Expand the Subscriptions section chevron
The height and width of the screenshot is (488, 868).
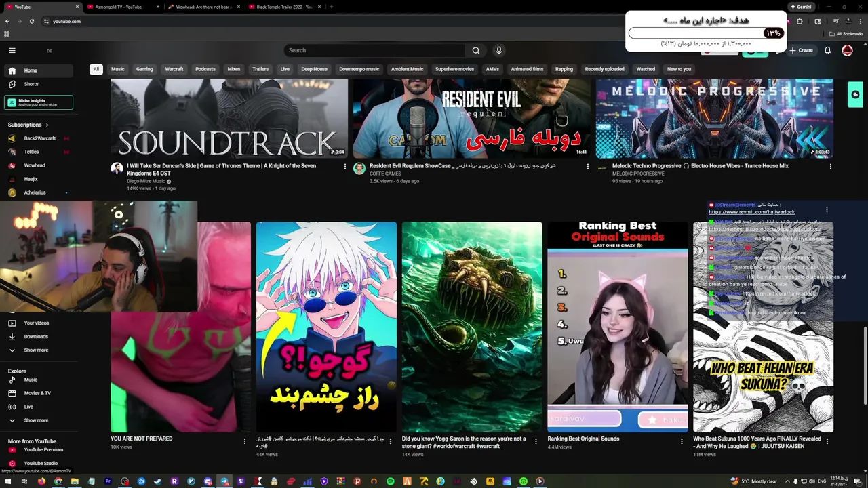[x=47, y=125]
